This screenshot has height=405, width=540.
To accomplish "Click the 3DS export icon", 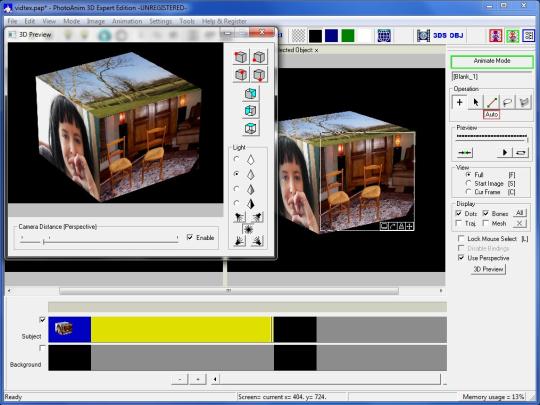I will (x=439, y=35).
